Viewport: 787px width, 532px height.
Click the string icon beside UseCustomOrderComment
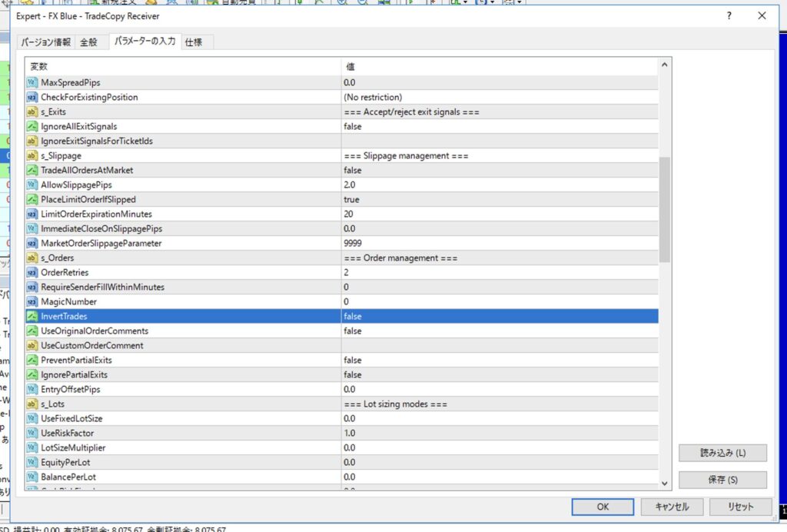pyautogui.click(x=32, y=345)
